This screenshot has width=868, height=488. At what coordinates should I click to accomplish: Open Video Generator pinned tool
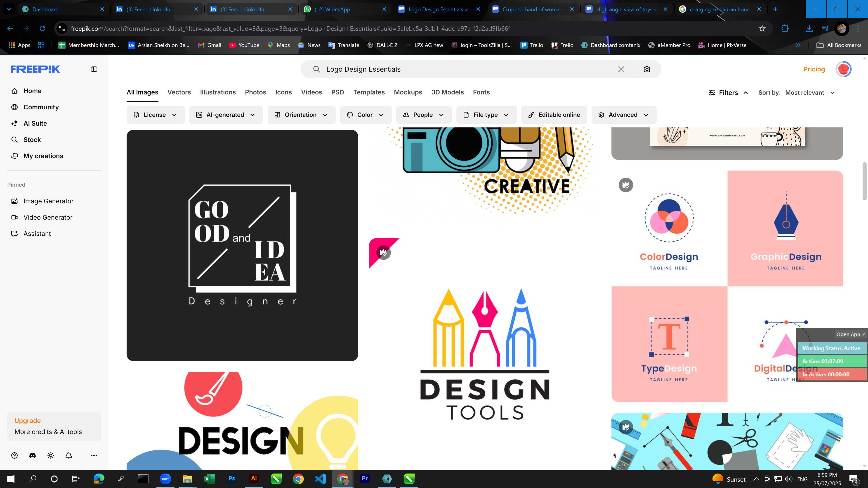tap(48, 217)
